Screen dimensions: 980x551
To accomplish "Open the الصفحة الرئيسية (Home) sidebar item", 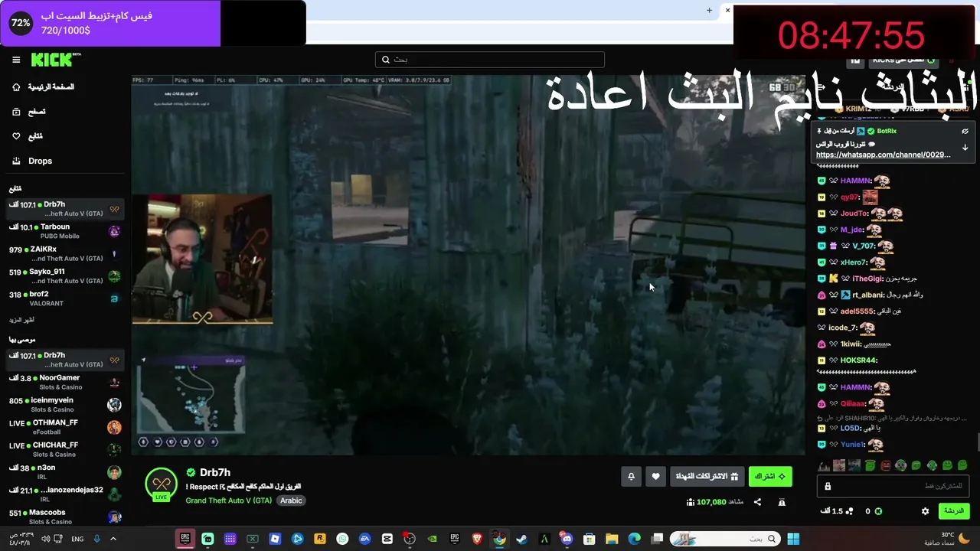I will [x=44, y=87].
